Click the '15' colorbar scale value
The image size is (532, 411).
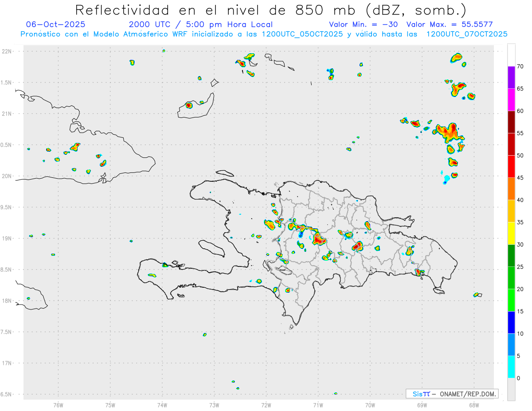(x=520, y=311)
